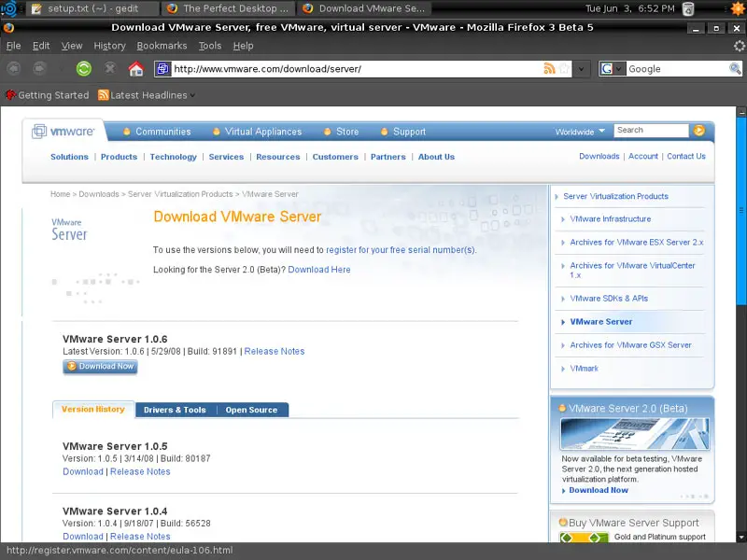Screen dimensions: 747x560
Task: Open the system main menu icon at top-left
Action: [9, 8]
